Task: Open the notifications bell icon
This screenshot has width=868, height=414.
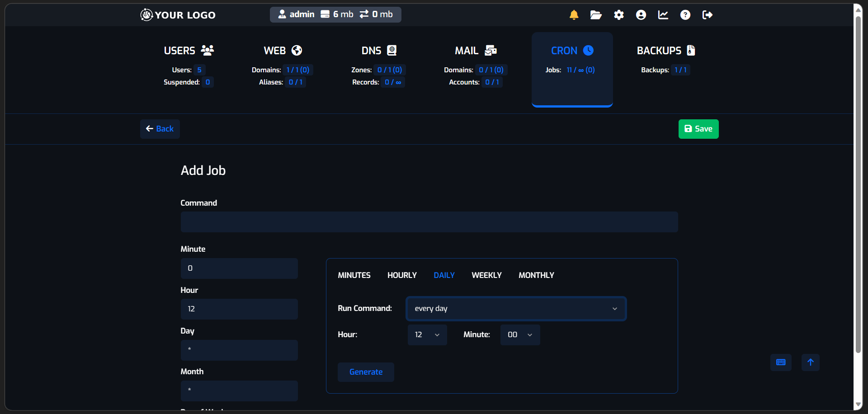Action: (573, 14)
